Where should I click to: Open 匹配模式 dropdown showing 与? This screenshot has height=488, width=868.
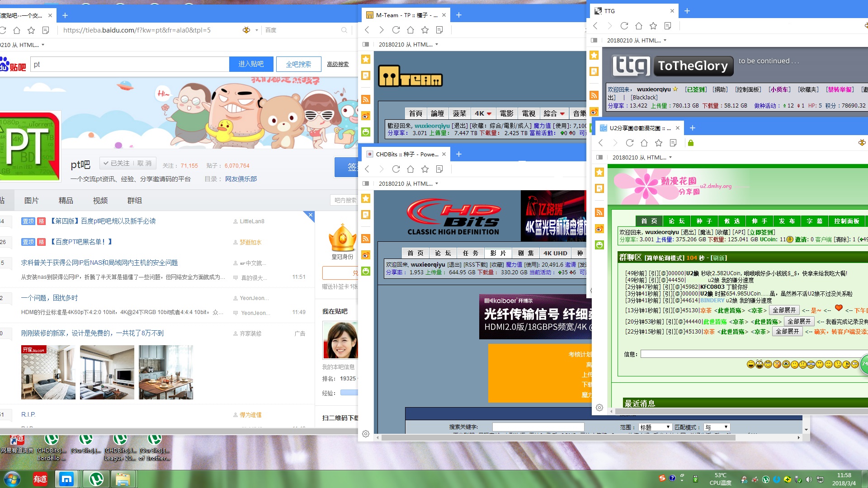click(x=717, y=427)
